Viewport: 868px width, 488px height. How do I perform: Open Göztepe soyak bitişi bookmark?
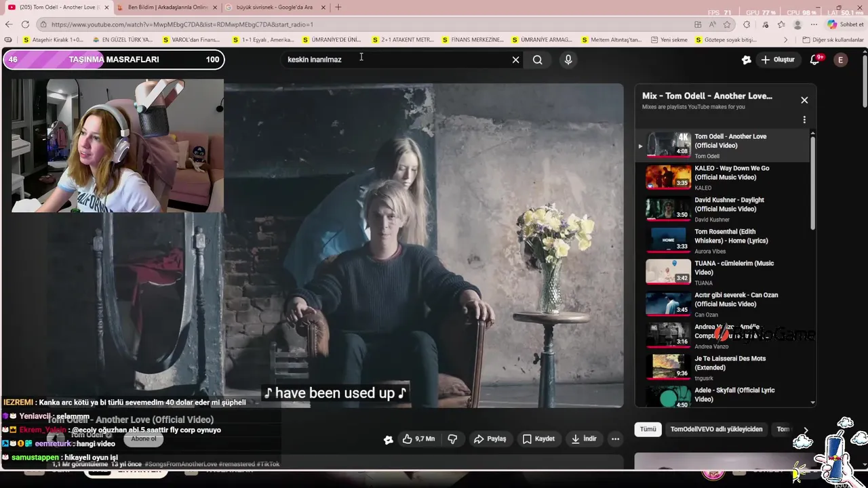point(725,40)
